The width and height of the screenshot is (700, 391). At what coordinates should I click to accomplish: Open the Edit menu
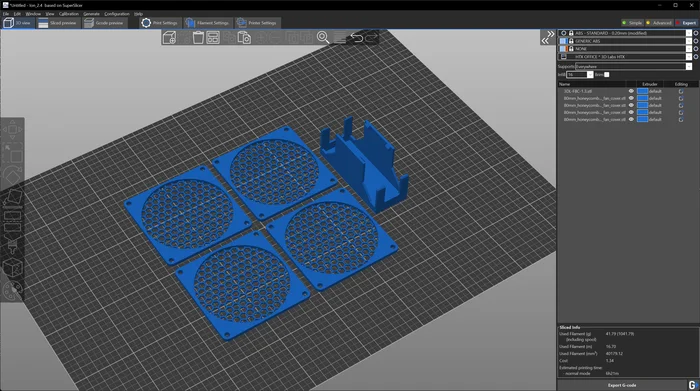click(17, 14)
